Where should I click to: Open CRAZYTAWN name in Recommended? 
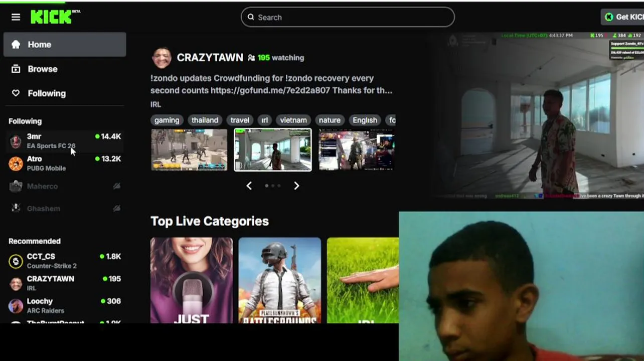coord(51,279)
